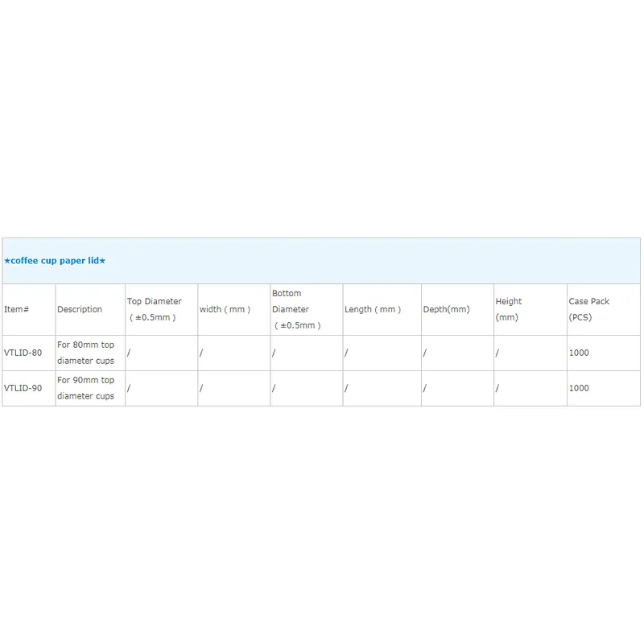Click the Height slash in VTLID-90 row
This screenshot has width=644, height=644.
pos(497,388)
